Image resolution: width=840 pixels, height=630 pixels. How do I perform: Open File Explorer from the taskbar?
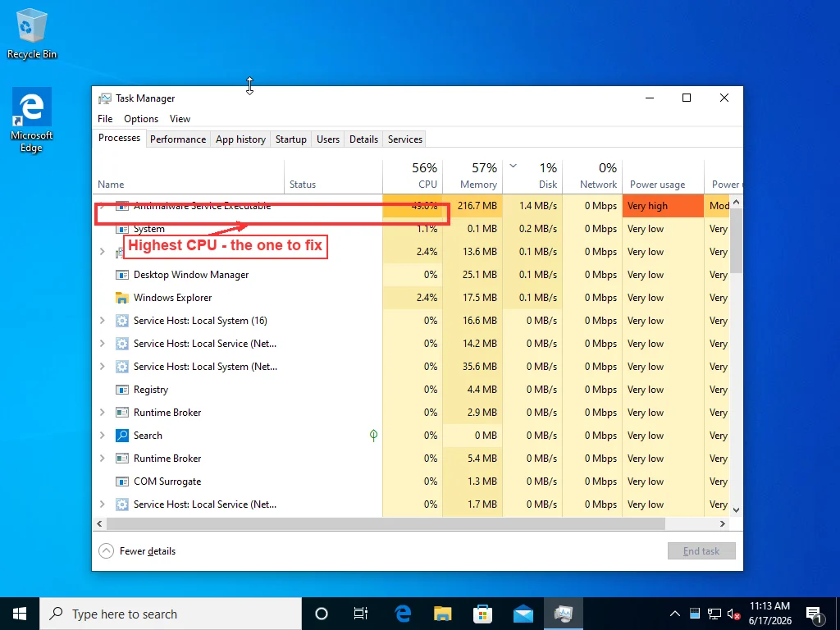pyautogui.click(x=442, y=614)
